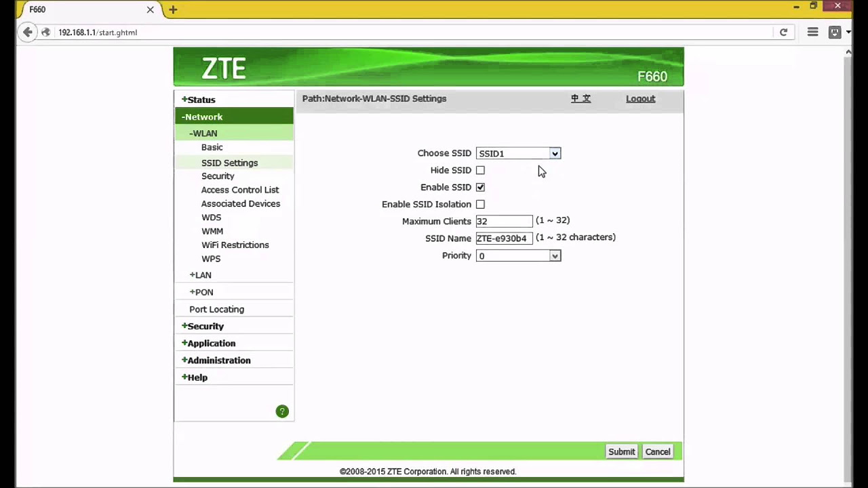Open a new tab with plus icon
This screenshot has width=868, height=488.
coord(173,9)
